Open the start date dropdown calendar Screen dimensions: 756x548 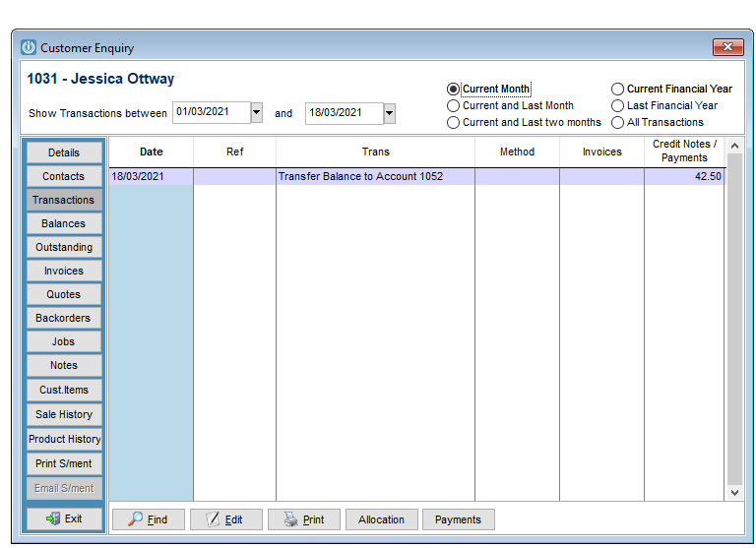coord(257,113)
